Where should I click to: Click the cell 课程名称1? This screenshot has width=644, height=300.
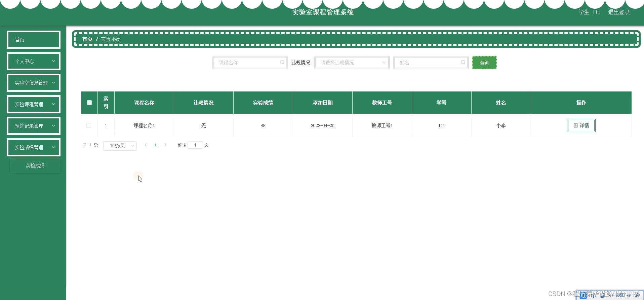coord(144,125)
